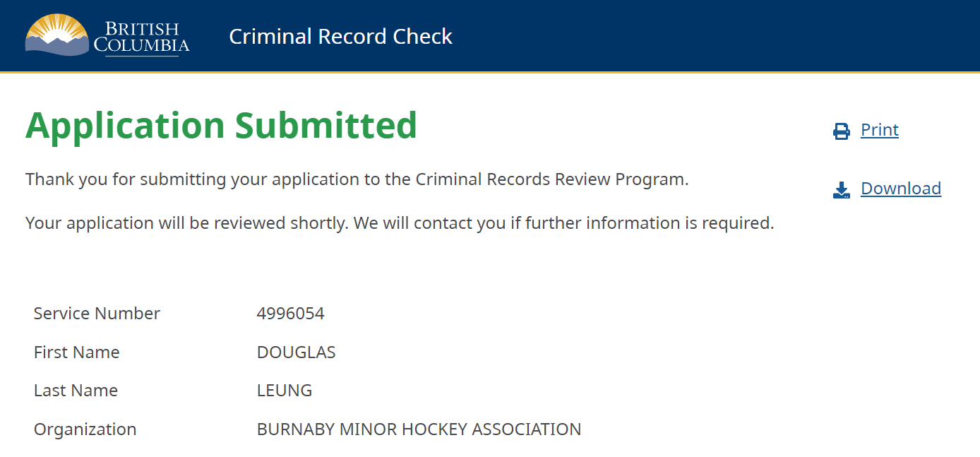Select BURNABY MINOR HOCKEY ASSOCIATION organization text
Image resolution: width=980 pixels, height=457 pixels.
click(419, 429)
